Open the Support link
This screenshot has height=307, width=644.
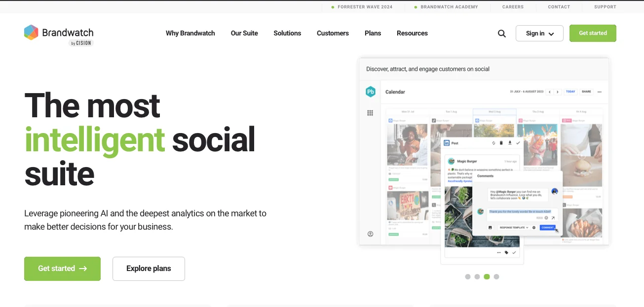coord(605,7)
